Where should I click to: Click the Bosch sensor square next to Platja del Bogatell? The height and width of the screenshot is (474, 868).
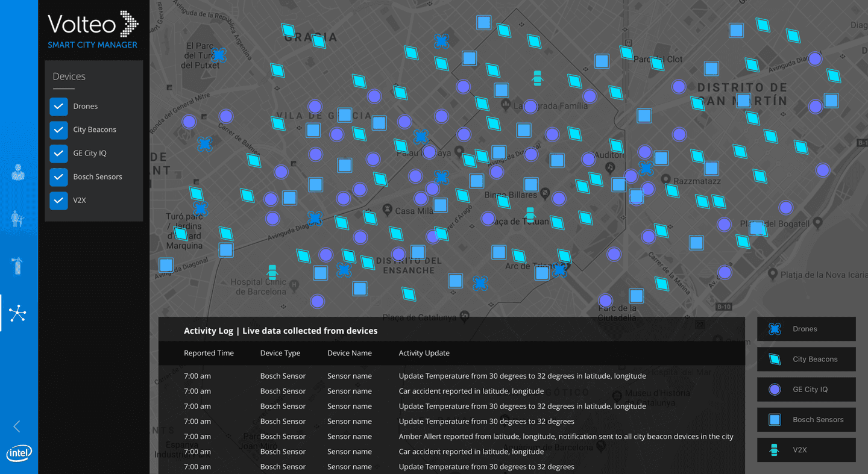pos(756,228)
